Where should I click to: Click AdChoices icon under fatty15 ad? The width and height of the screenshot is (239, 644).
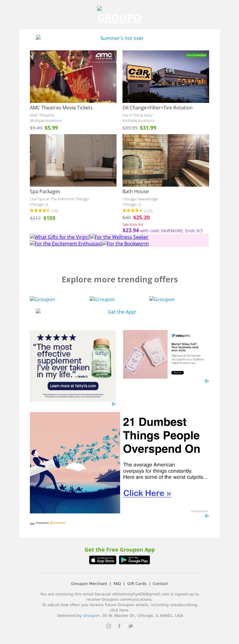(114, 404)
